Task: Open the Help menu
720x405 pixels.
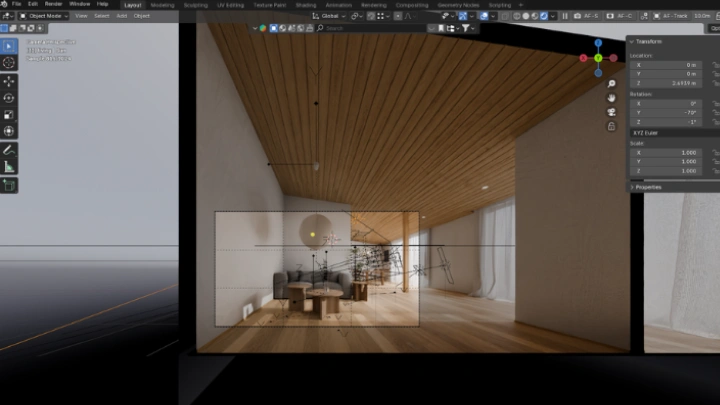Action: (x=102, y=4)
